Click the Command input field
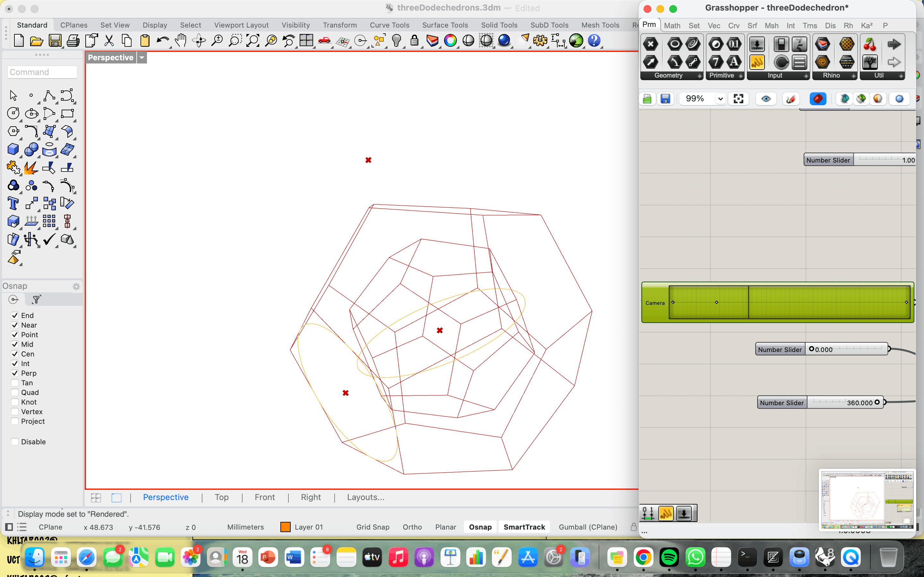Viewport: 924px width, 577px height. click(42, 72)
